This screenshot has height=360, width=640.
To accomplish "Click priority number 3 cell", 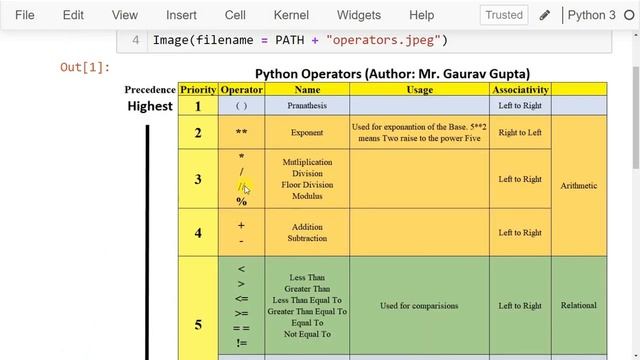I will point(198,179).
